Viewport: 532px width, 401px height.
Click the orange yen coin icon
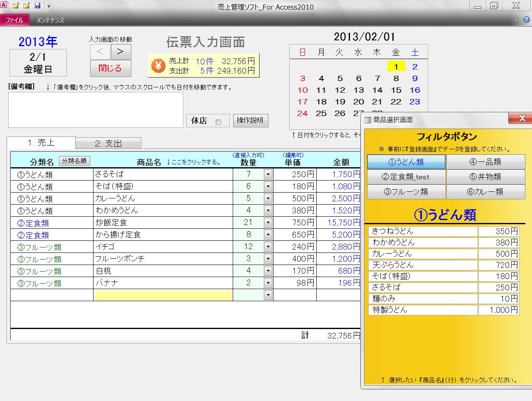pyautogui.click(x=158, y=66)
